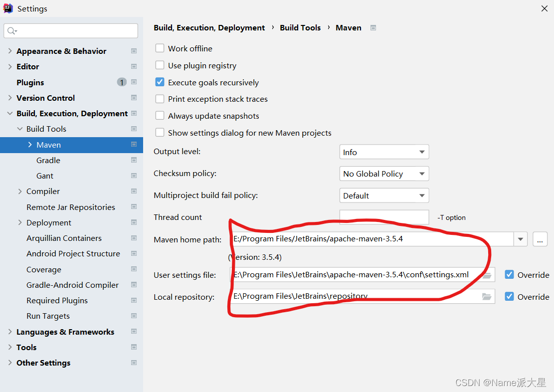Click project icon beside Gradle-Android Compiler

134,285
